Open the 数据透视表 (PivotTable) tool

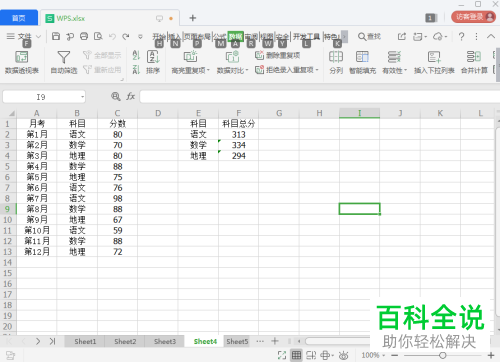pyautogui.click(x=22, y=62)
